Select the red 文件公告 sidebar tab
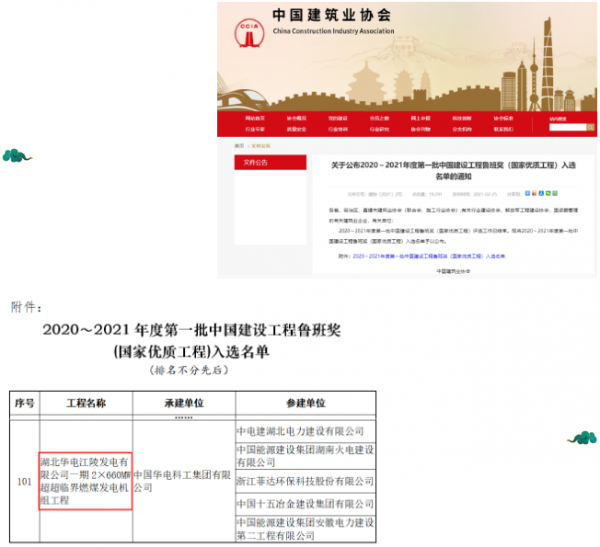 [x=270, y=162]
